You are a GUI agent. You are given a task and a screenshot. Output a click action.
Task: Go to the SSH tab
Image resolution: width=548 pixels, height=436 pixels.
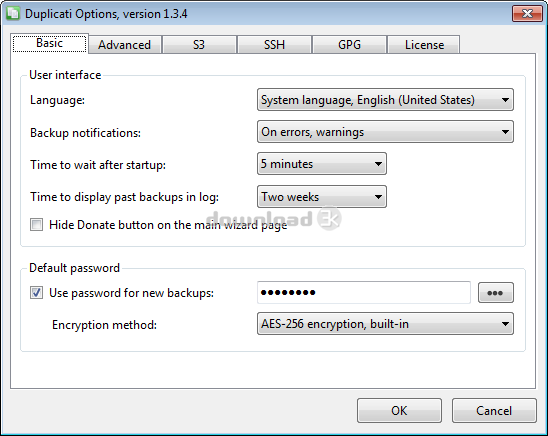[274, 45]
